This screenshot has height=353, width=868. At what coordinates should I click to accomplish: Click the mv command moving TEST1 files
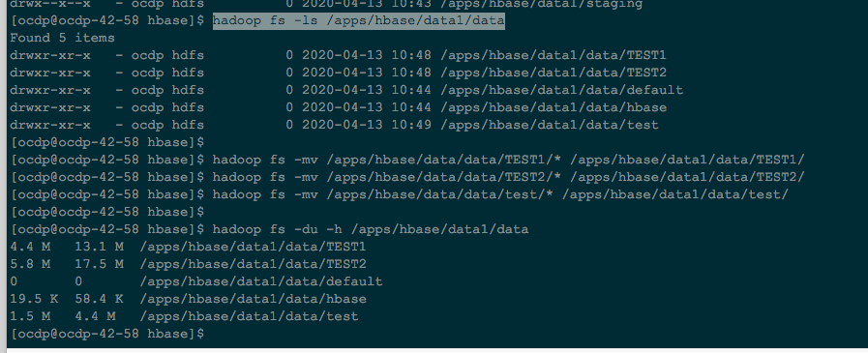point(508,160)
